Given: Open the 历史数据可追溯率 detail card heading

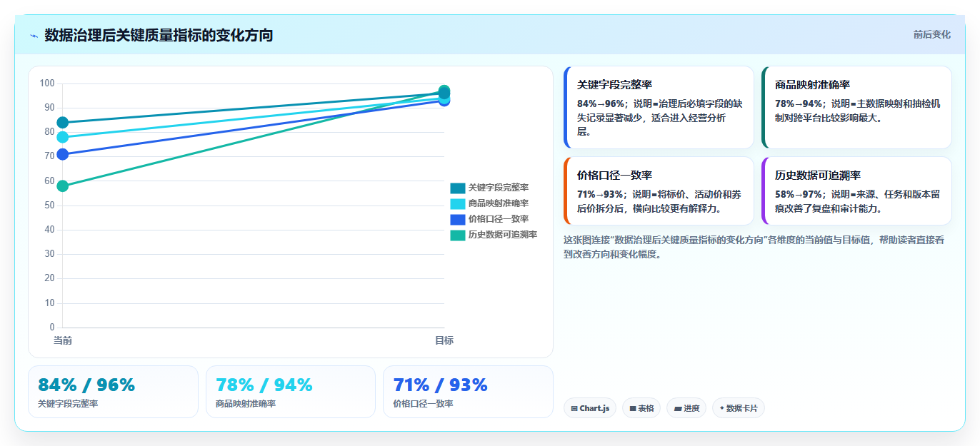Looking at the screenshot, I should point(818,175).
